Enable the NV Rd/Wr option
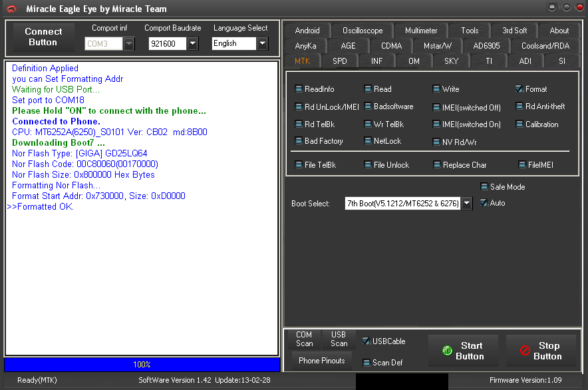This screenshot has width=588, height=390. pyautogui.click(x=436, y=142)
